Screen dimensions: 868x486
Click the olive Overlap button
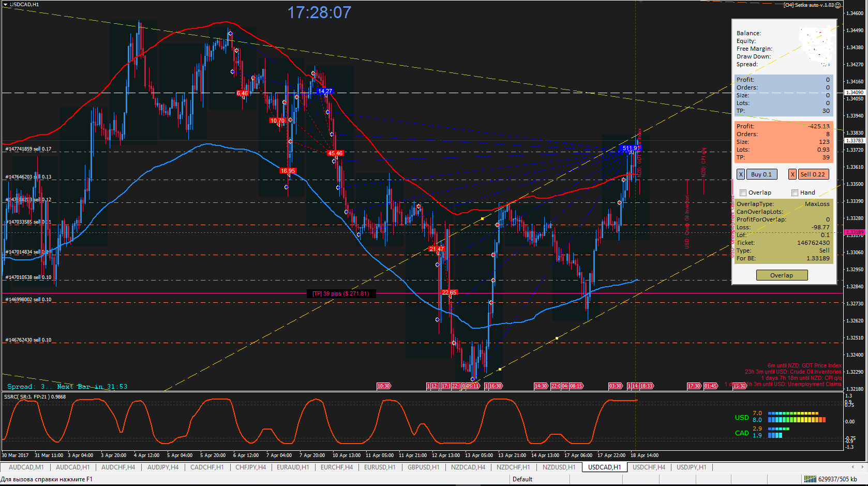pos(782,275)
